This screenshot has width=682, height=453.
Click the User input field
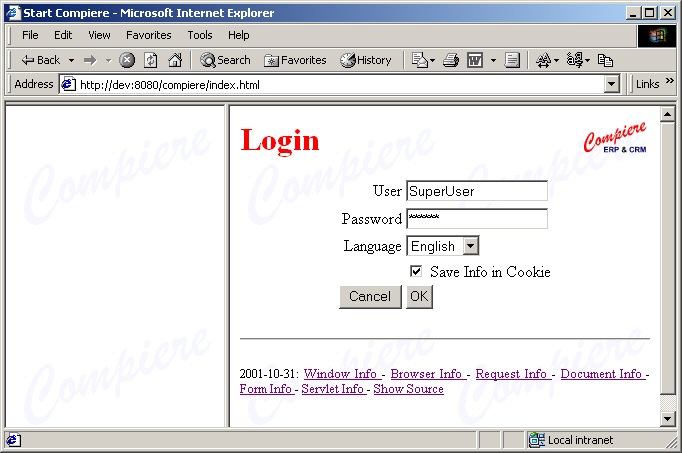[477, 191]
